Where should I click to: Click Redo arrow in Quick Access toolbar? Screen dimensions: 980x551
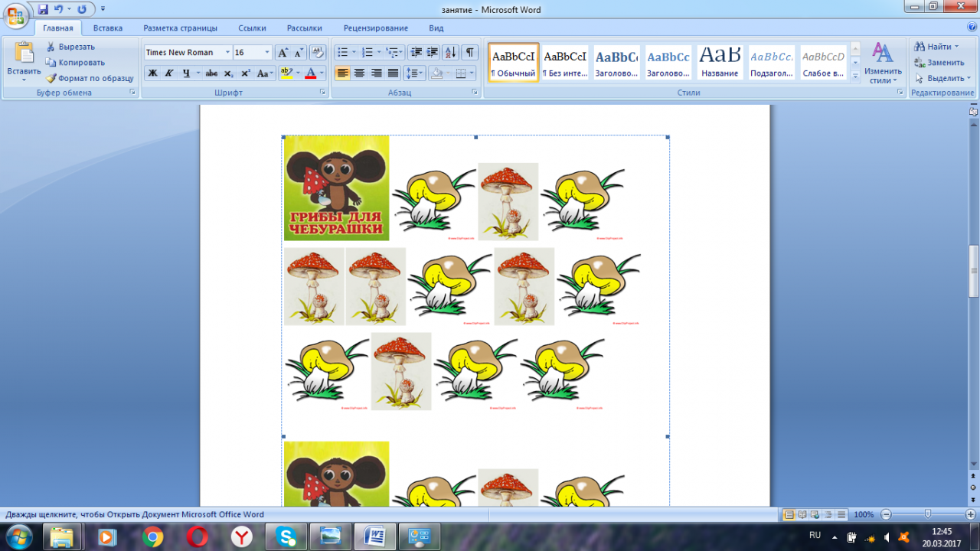coord(82,9)
